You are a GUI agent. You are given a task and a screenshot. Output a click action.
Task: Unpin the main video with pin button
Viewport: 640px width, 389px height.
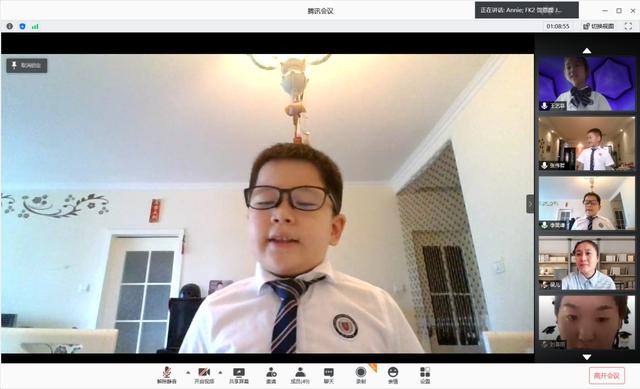click(x=27, y=65)
